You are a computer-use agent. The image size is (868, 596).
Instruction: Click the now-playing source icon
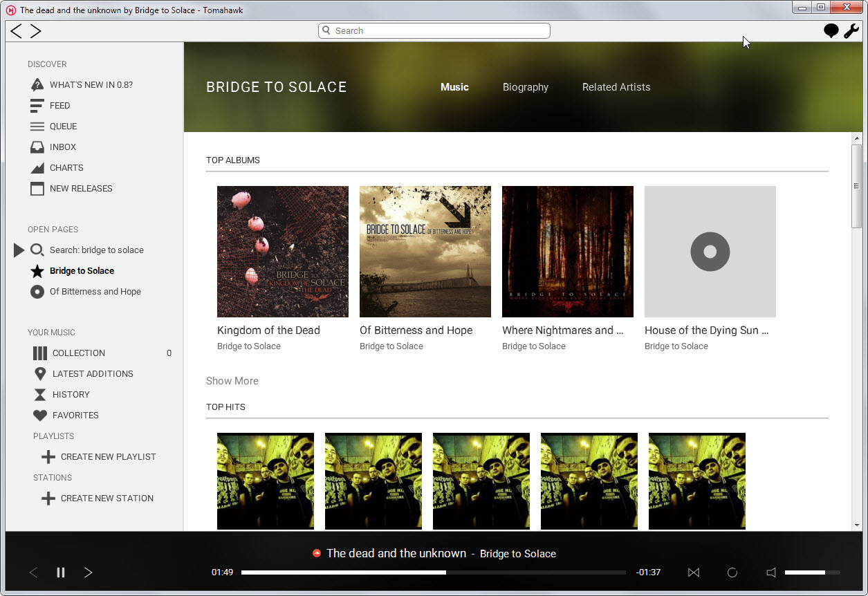tap(317, 553)
